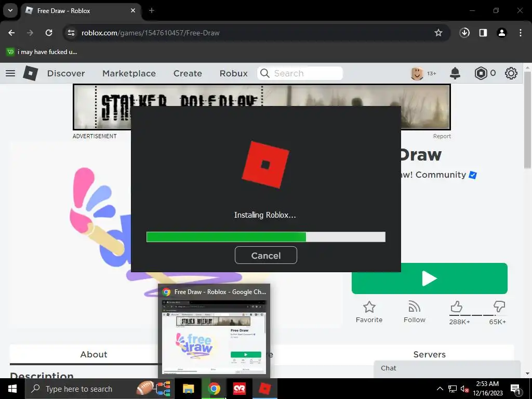The width and height of the screenshot is (532, 399).
Task: Focus the Roblox Search field
Action: tap(300, 73)
